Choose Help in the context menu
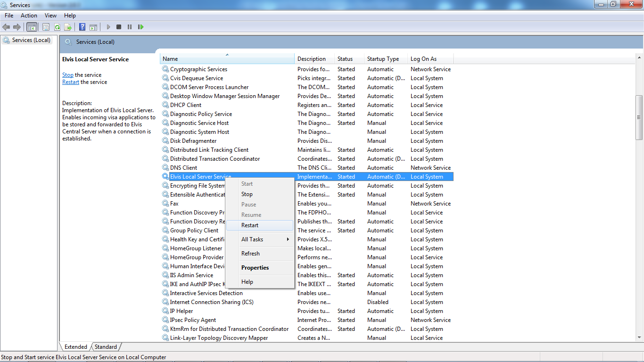 (x=260, y=282)
